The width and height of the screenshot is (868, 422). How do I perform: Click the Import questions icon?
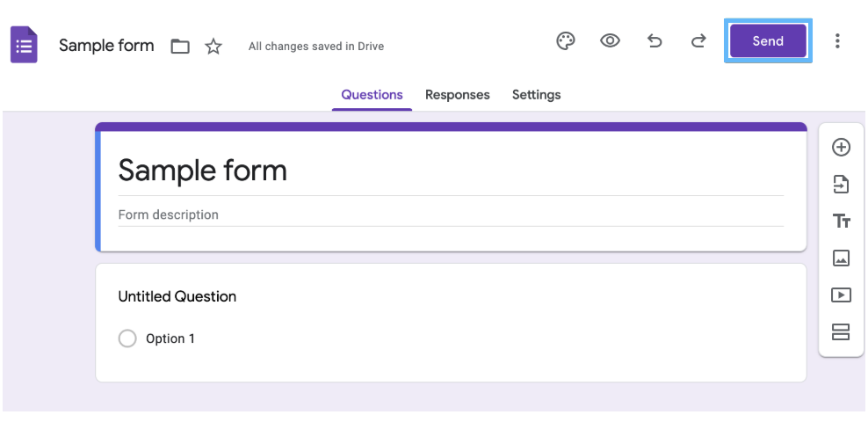tap(841, 185)
